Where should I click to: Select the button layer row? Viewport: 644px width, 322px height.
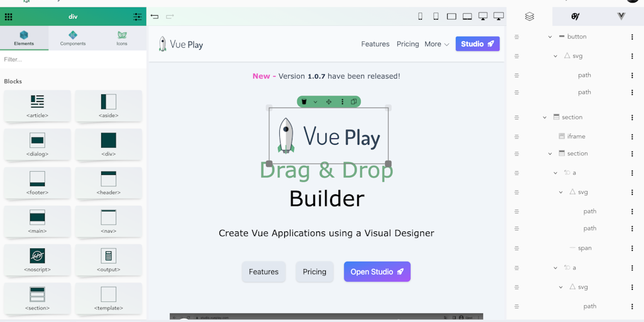(575, 37)
